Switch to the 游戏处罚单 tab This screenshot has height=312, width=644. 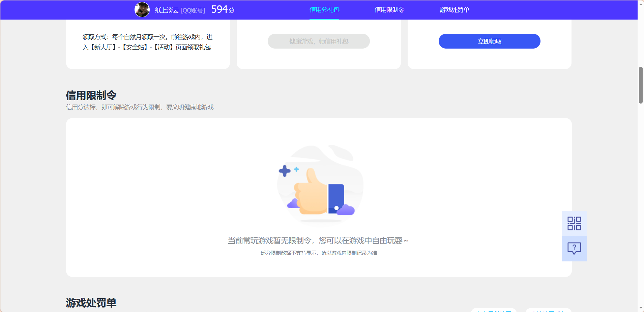point(454,10)
